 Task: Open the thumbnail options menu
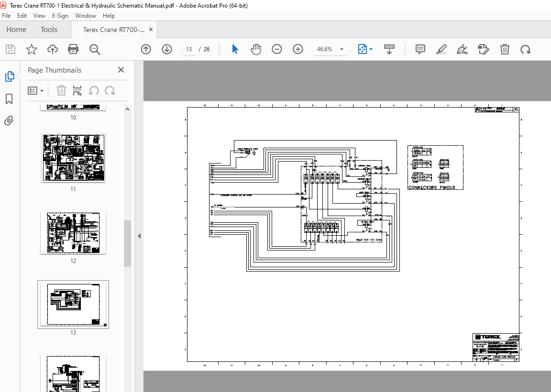[x=36, y=90]
